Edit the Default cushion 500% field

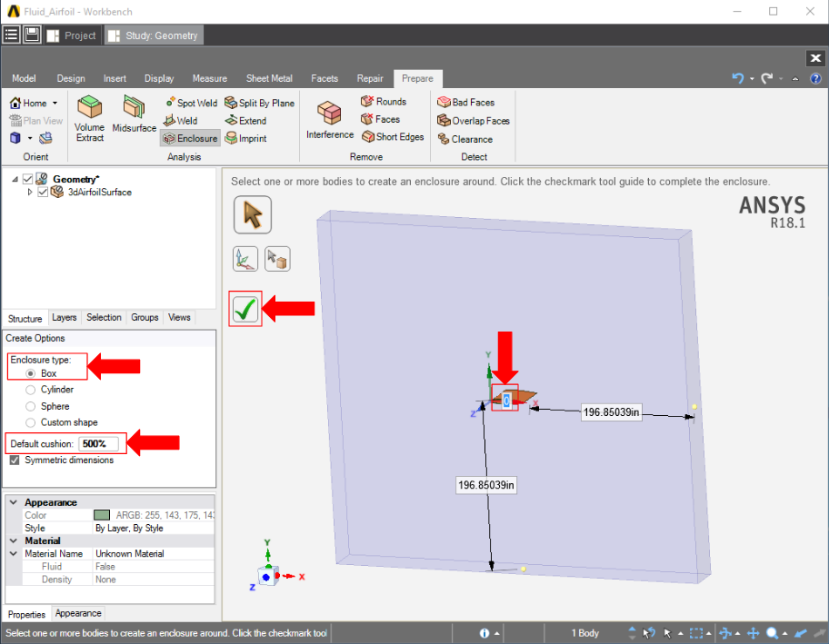pyautogui.click(x=98, y=444)
